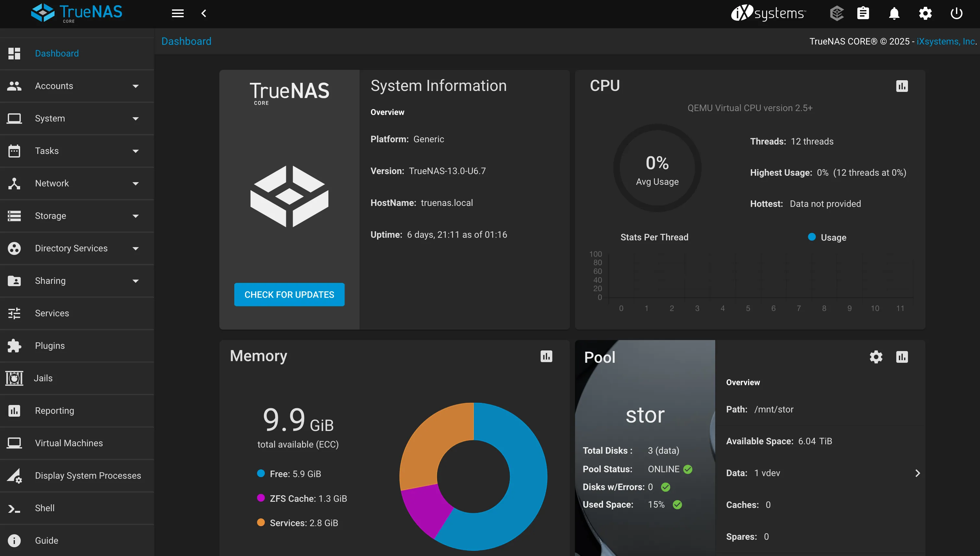980x556 pixels.
Task: Show alerts via the bell icon
Action: (x=894, y=13)
